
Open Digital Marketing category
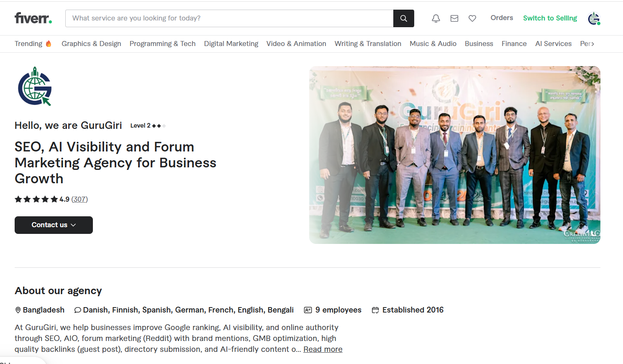pos(231,44)
